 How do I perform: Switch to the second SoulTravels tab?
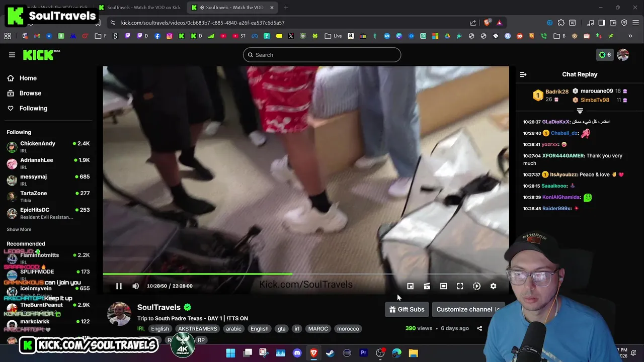[139, 8]
